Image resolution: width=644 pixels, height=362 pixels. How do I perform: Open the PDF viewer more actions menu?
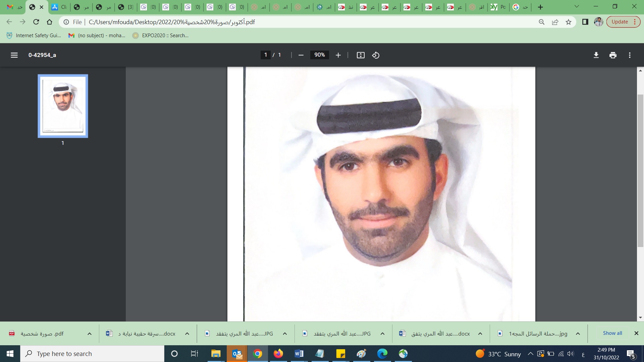[630, 55]
